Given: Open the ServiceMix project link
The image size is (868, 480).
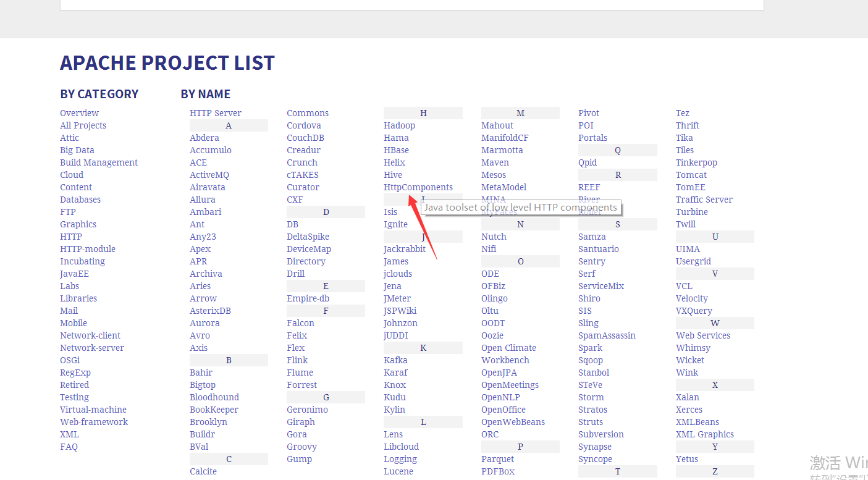Looking at the screenshot, I should (x=601, y=286).
